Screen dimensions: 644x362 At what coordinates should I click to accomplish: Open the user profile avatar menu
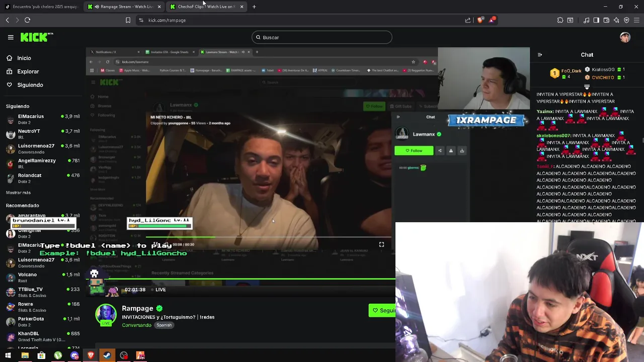point(625,37)
